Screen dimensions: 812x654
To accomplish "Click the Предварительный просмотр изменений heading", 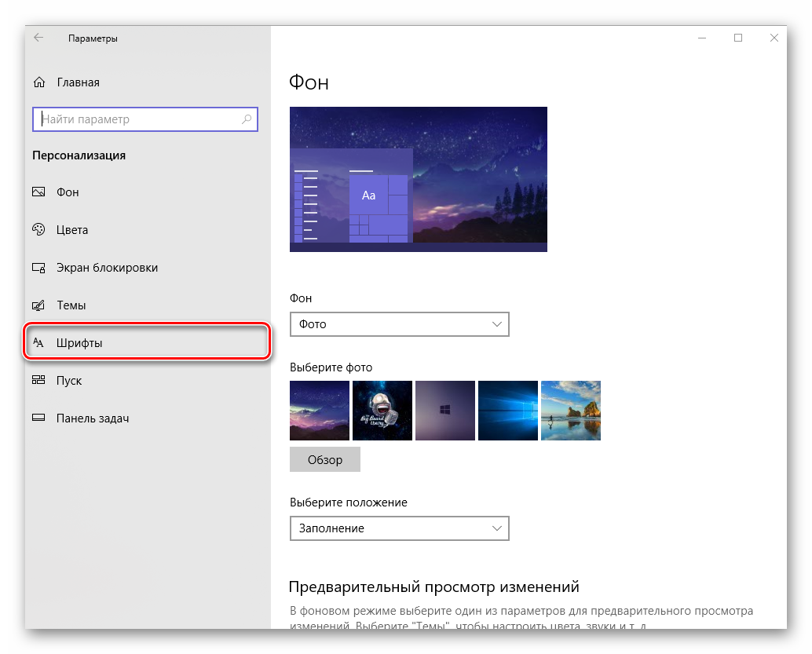I will click(x=434, y=586).
